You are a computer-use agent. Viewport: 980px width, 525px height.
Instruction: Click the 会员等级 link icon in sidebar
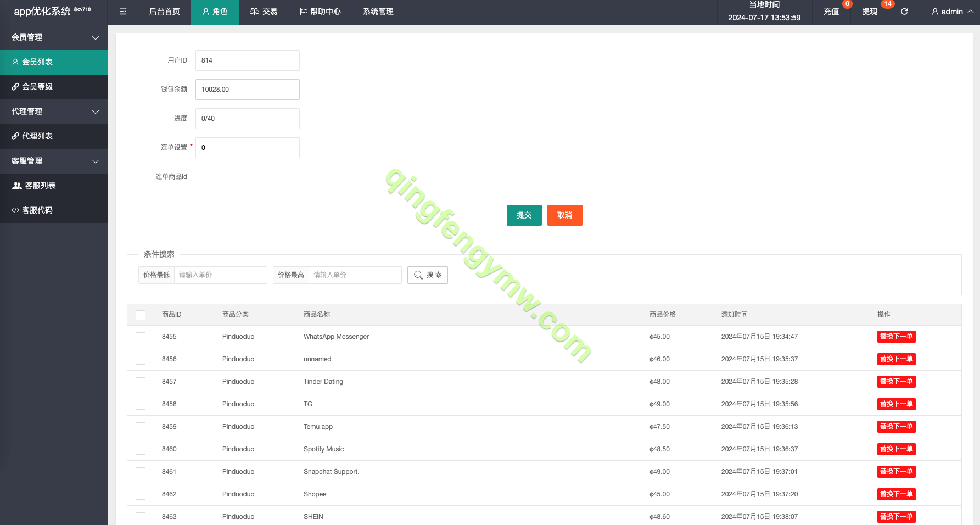click(x=15, y=87)
